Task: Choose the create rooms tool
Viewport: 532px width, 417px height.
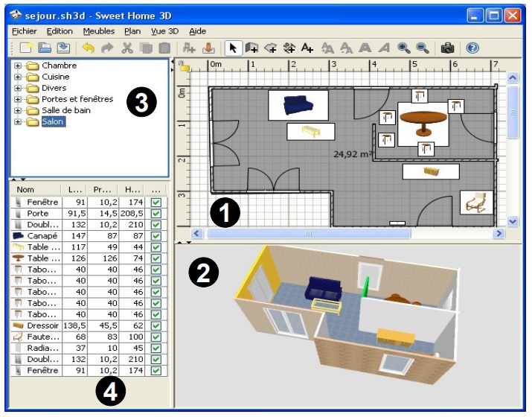Action: click(x=270, y=48)
